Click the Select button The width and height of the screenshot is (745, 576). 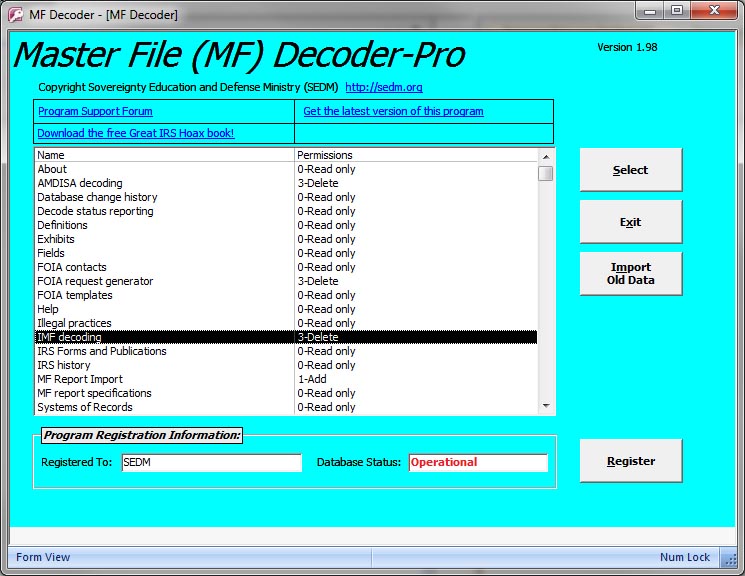(x=630, y=170)
